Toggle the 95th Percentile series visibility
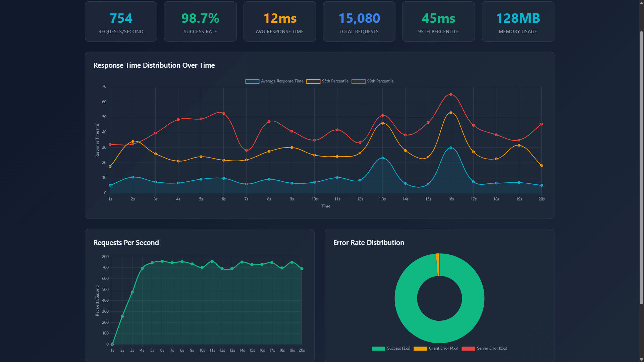 pyautogui.click(x=313, y=81)
